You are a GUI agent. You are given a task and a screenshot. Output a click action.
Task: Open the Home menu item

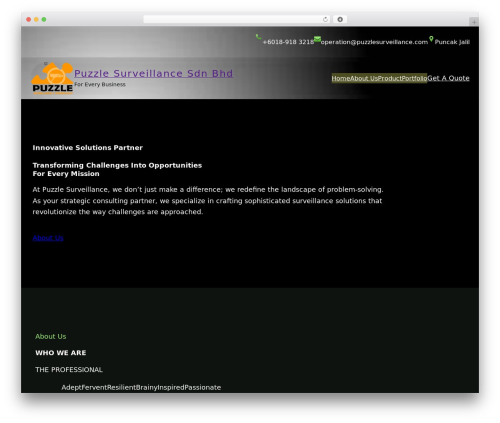click(341, 78)
